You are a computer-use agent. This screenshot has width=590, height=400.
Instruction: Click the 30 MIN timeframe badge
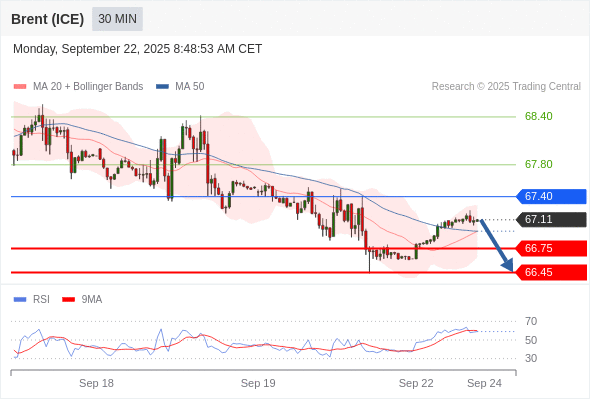click(117, 19)
